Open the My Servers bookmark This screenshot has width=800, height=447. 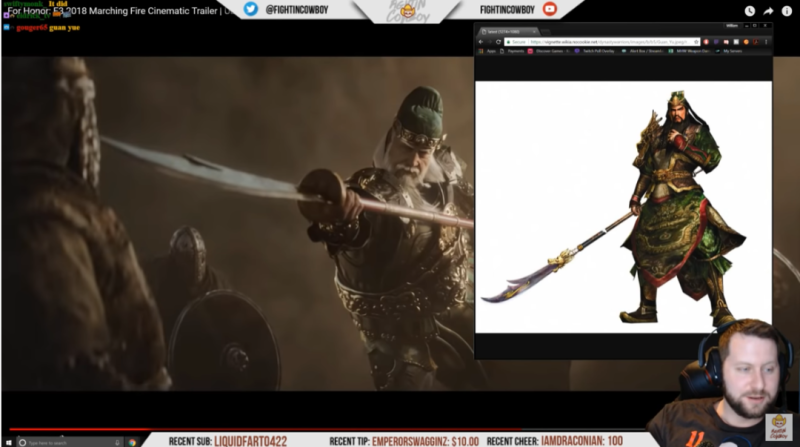coord(729,51)
